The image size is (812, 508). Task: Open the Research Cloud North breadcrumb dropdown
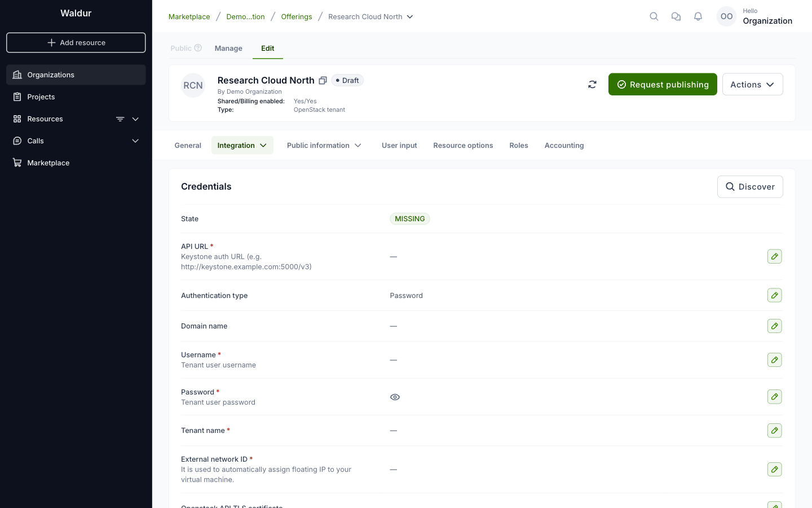click(370, 17)
